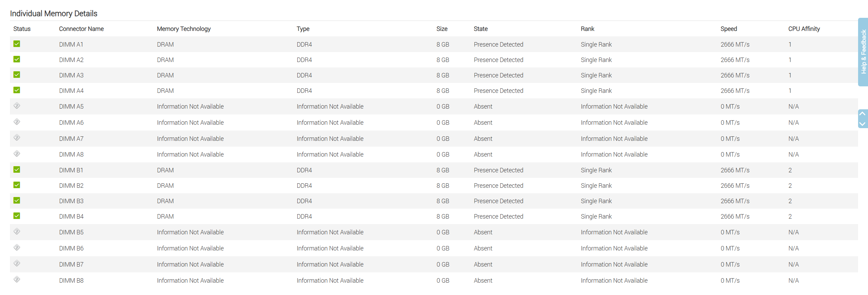Click the scroll up chevron arrow

(863, 114)
